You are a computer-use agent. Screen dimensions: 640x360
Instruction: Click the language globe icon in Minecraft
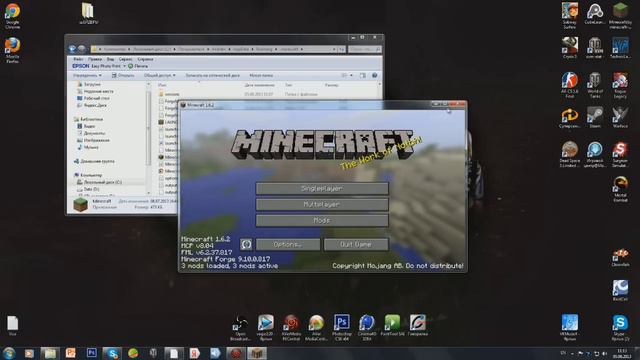click(246, 244)
